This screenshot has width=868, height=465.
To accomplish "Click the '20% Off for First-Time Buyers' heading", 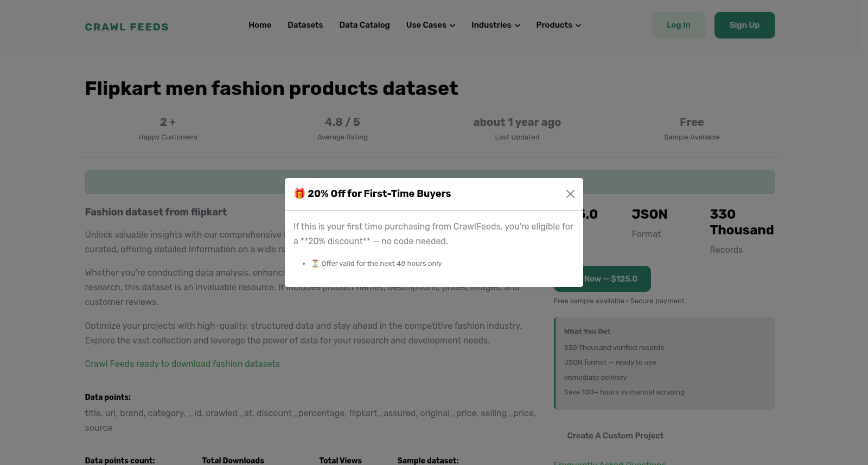I will [x=379, y=194].
